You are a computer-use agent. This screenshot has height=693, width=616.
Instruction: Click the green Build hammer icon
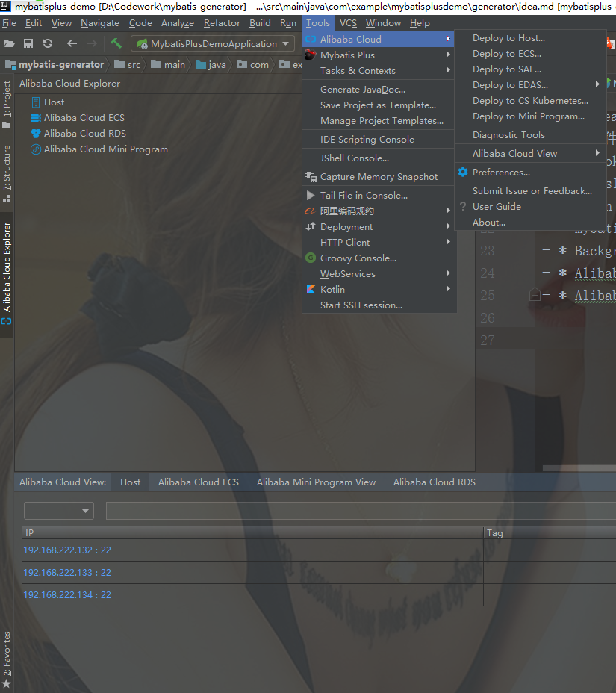click(x=116, y=43)
